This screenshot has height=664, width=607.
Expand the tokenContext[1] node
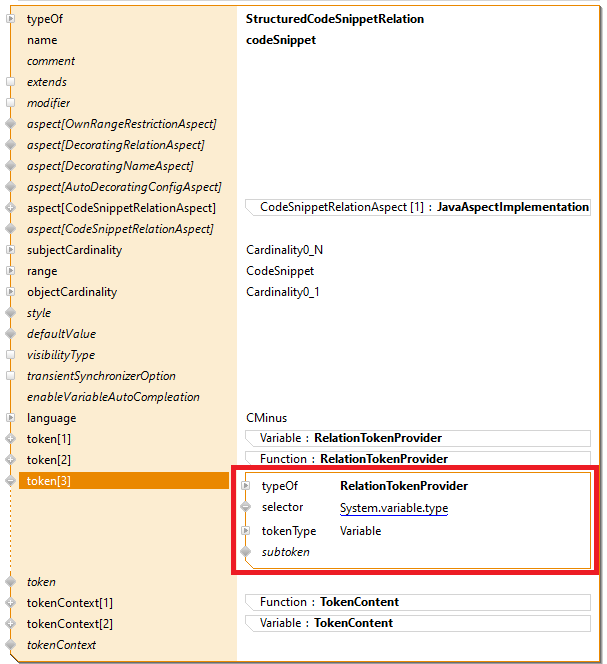11,603
